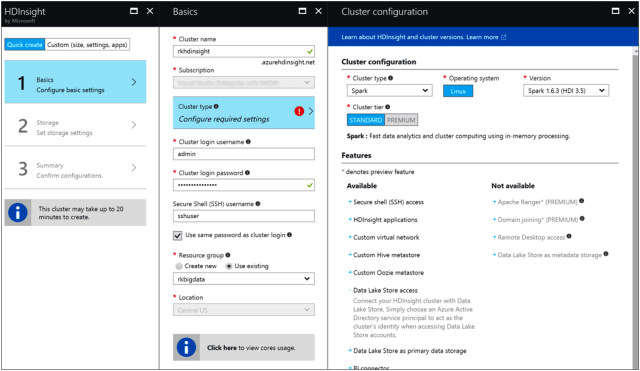Image resolution: width=640 pixels, height=371 pixels.
Task: Select the Use existing resource group option
Action: 229,266
